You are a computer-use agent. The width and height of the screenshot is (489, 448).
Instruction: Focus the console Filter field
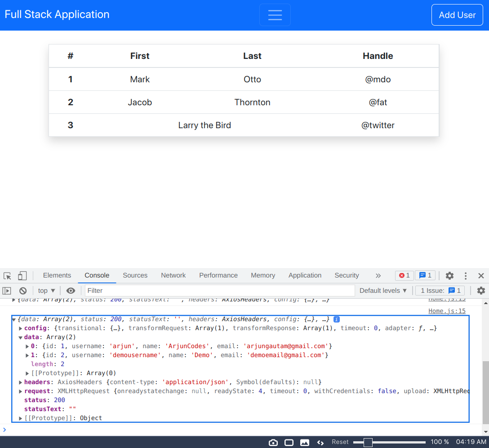tap(219, 291)
